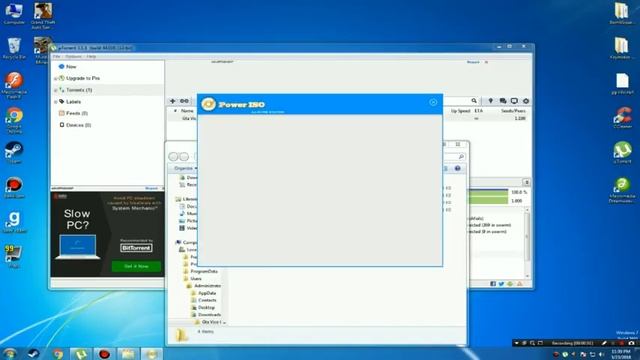Expand the Labels tree node
The image size is (640, 360).
56,102
